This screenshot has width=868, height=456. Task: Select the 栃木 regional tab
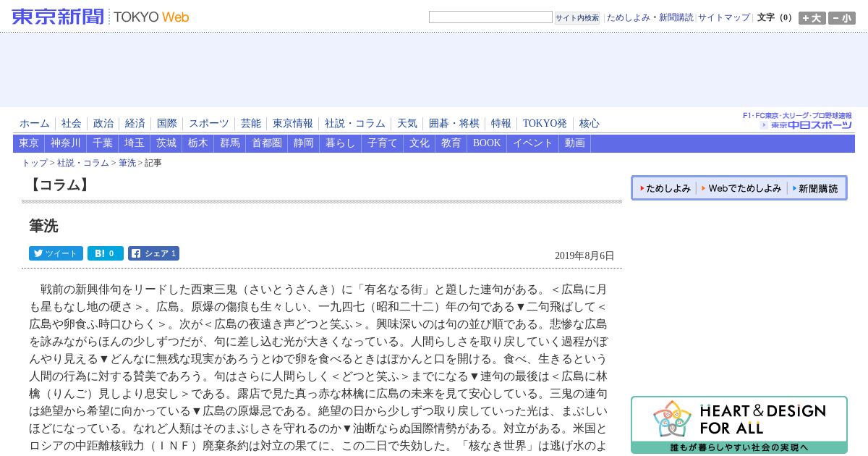click(x=198, y=143)
